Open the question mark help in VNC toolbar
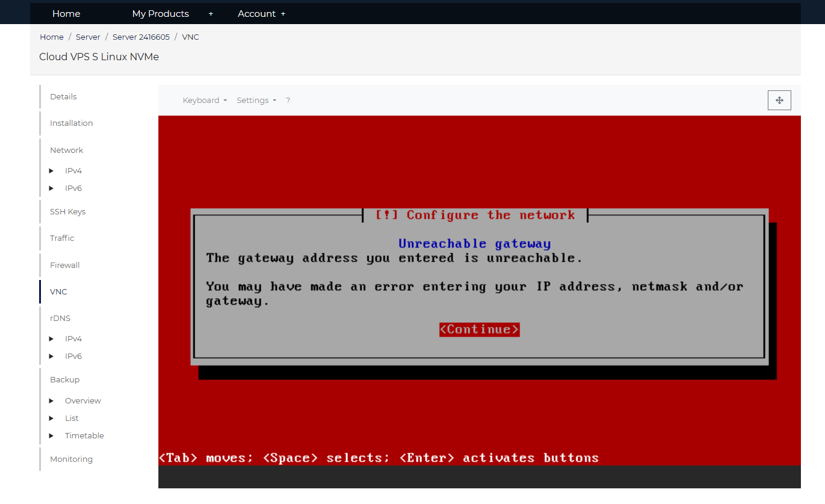The image size is (825, 504). (288, 101)
